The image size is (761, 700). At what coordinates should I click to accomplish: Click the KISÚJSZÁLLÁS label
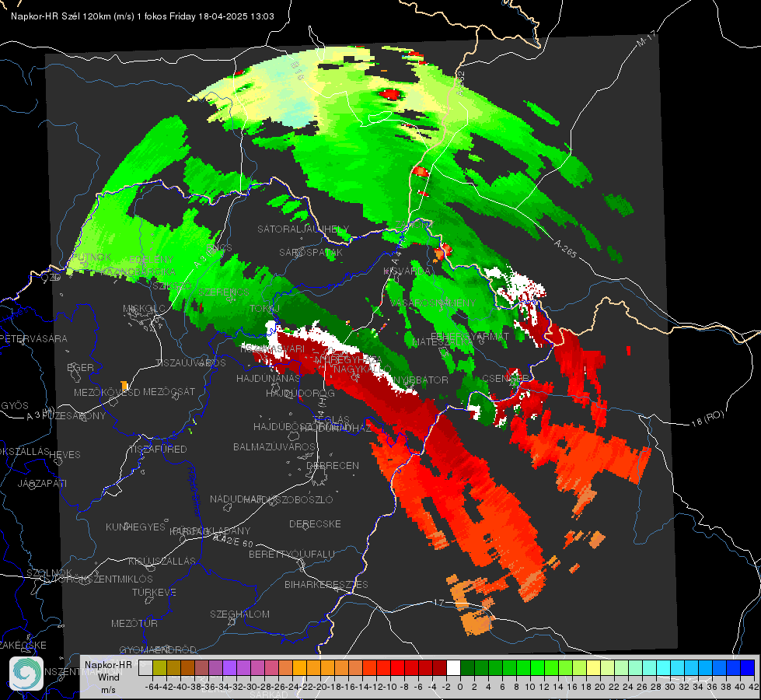click(162, 561)
